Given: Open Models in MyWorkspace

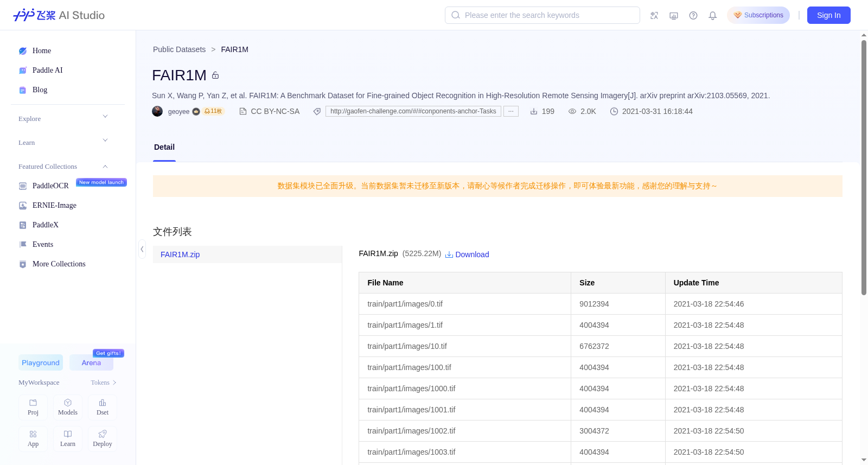Looking at the screenshot, I should tap(68, 407).
